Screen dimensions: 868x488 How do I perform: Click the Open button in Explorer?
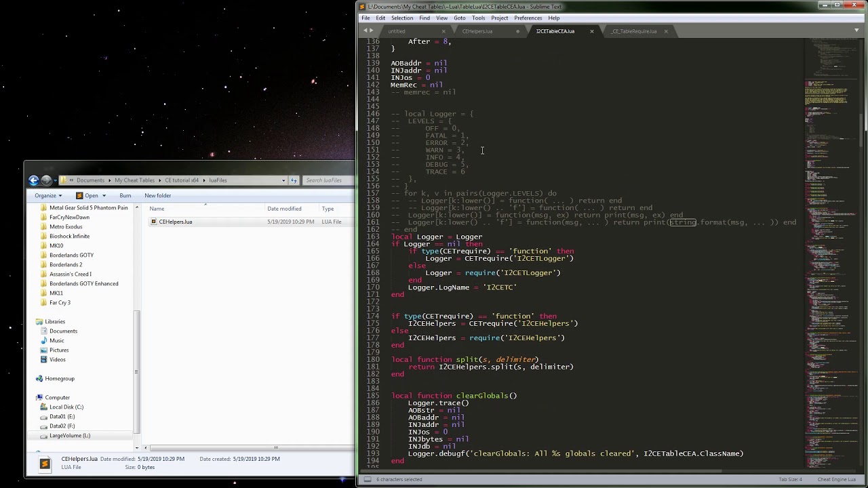(88, 195)
